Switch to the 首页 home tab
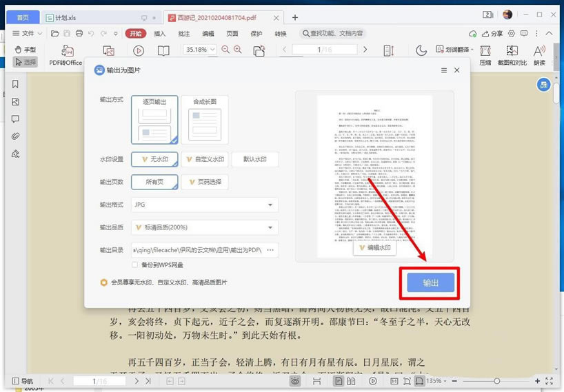 click(23, 18)
